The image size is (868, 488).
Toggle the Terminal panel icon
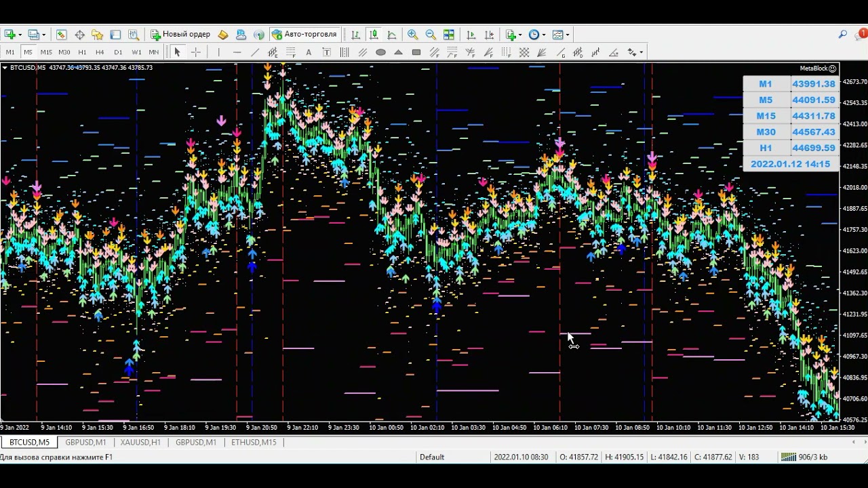115,35
